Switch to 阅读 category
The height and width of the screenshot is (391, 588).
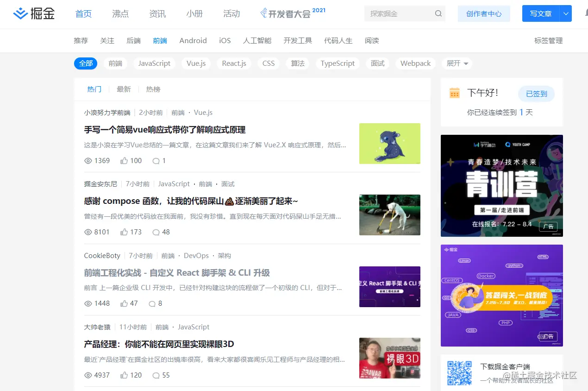pyautogui.click(x=372, y=41)
